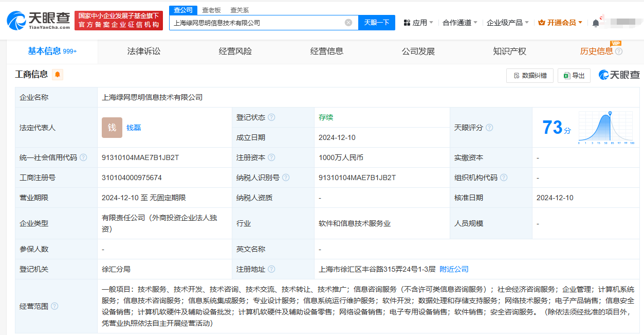
Task: Click the date value beside 核准日期
Action: (555, 198)
